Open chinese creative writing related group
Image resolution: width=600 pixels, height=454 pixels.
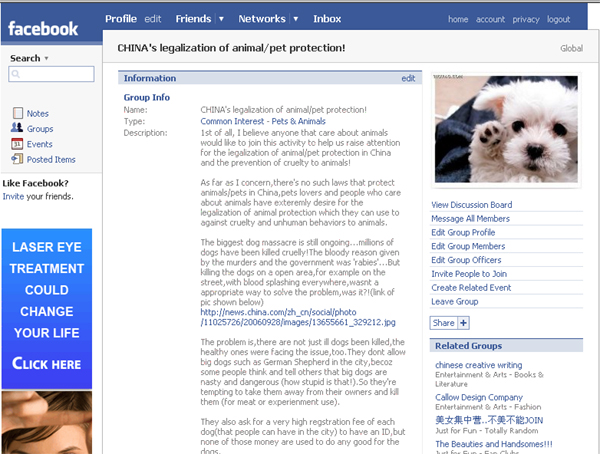click(x=478, y=365)
